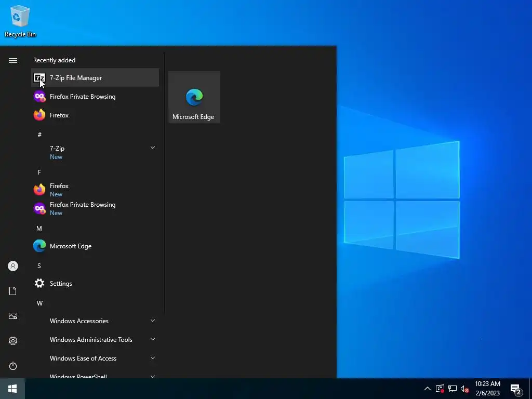Launch the Microsoft Edge pinned tile
This screenshot has height=399, width=532.
194,97
